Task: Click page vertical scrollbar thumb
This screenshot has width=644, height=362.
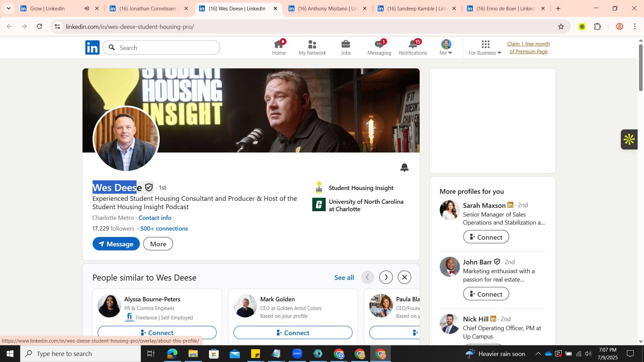Action: (x=641, y=67)
